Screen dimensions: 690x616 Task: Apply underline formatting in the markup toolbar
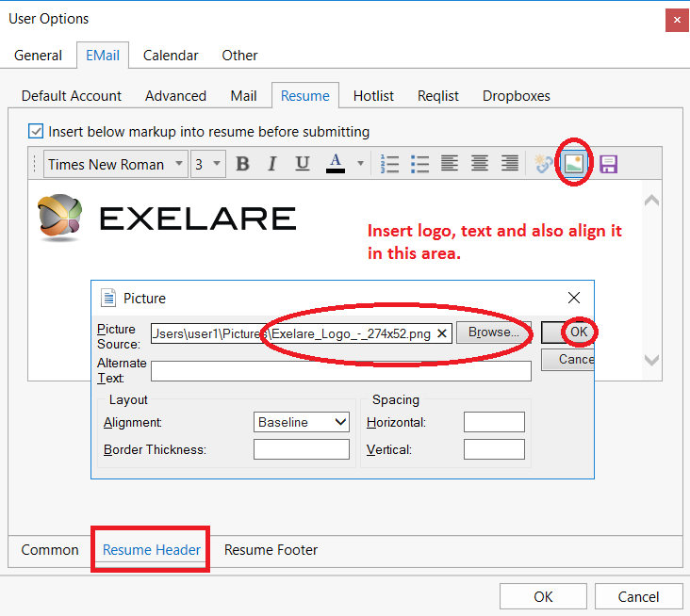point(303,164)
